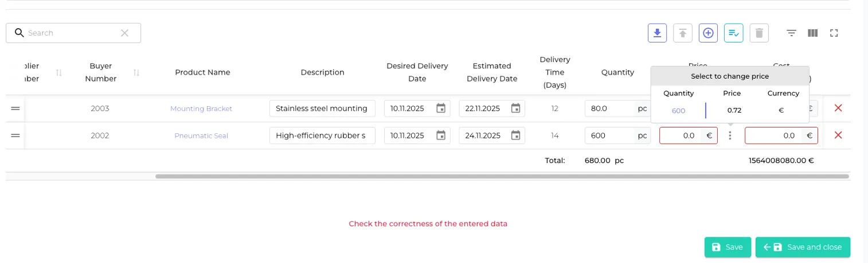Open the Mounting Bracket product link

[x=201, y=109]
